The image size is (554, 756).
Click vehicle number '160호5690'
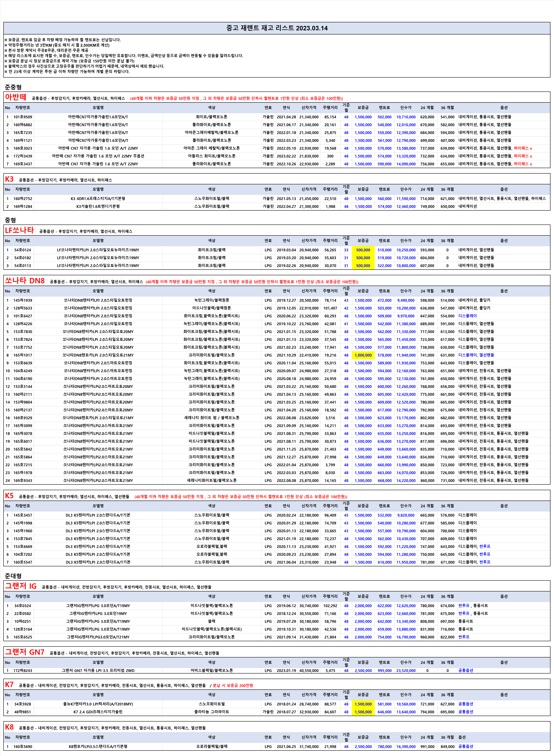[x=23, y=747]
